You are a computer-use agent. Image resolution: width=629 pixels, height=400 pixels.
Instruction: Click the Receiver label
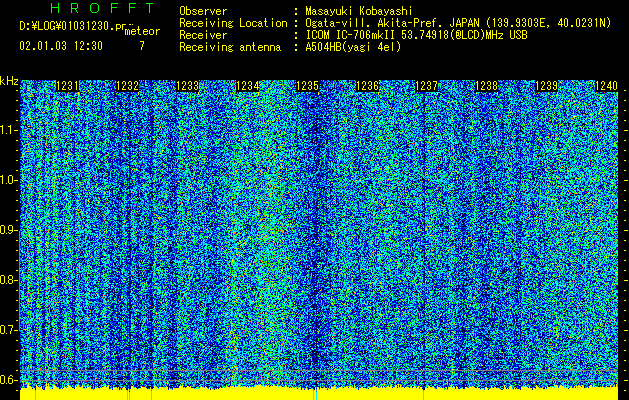pyautogui.click(x=203, y=35)
